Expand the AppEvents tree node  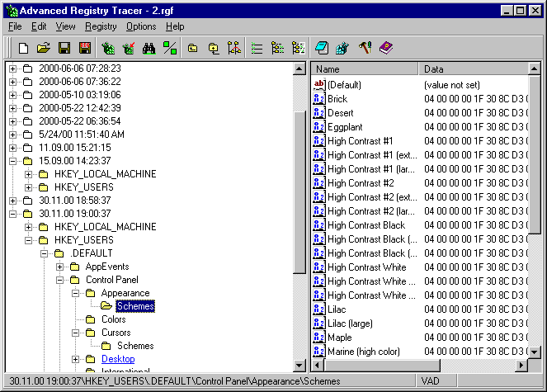59,267
